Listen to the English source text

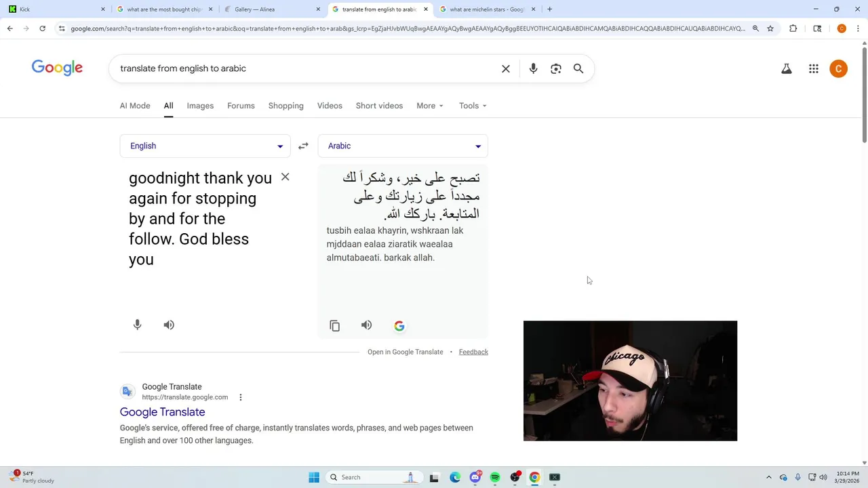(169, 325)
